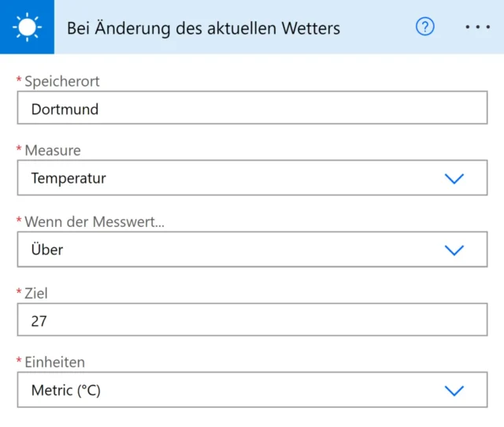Expand the Wenn der Messwert chevron arrow
504x427 pixels.
coord(454,250)
